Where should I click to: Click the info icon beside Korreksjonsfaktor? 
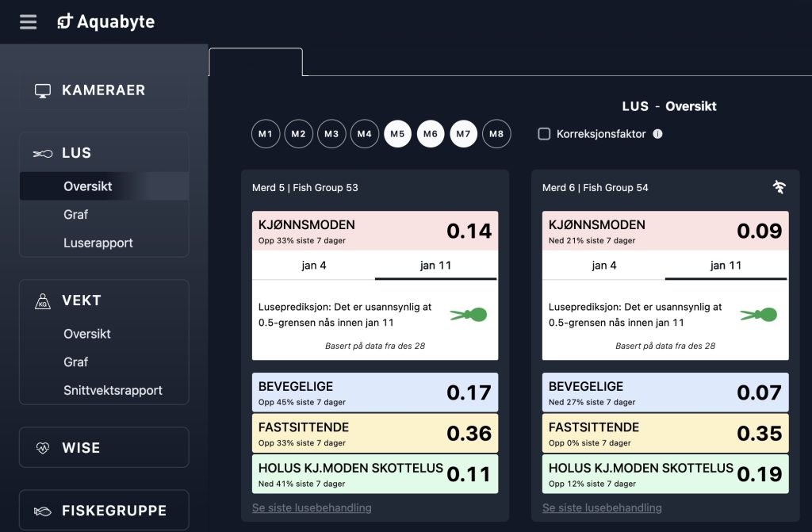point(657,134)
